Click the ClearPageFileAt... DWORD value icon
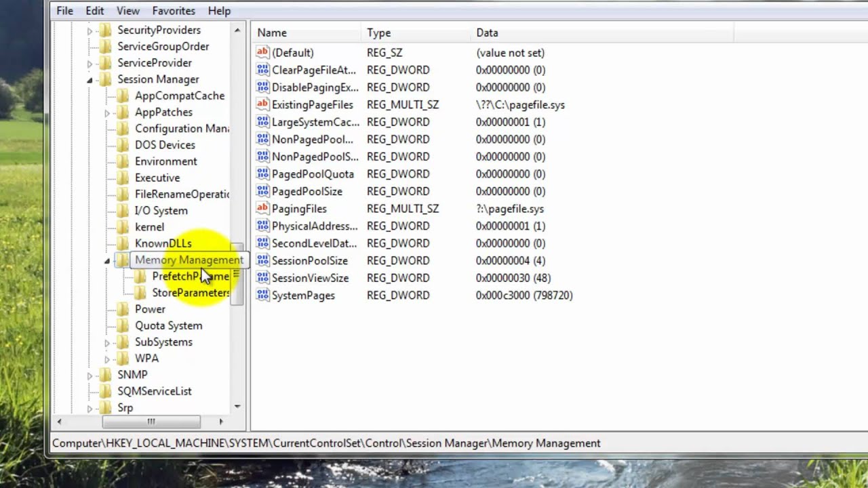This screenshot has width=868, height=488. coord(262,70)
